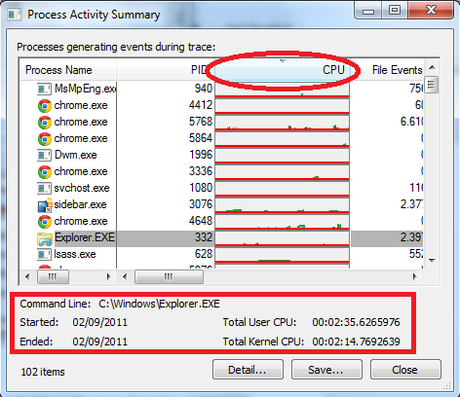Click right arrow of columns horizontal scrollbar
Image resolution: width=460 pixels, height=397 pixels.
coord(414,276)
